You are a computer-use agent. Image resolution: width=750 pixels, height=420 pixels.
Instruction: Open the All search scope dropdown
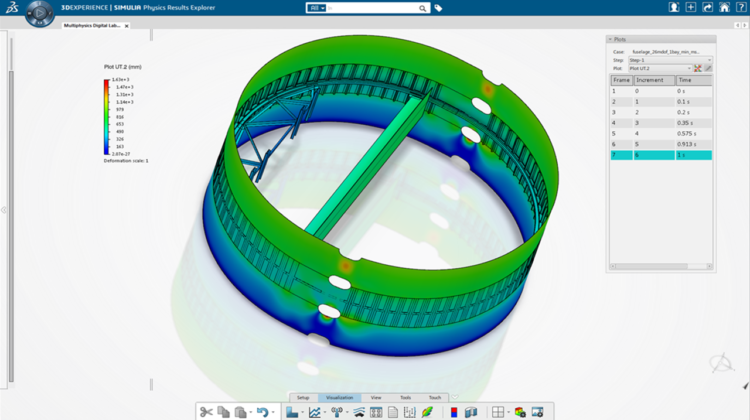click(x=318, y=7)
